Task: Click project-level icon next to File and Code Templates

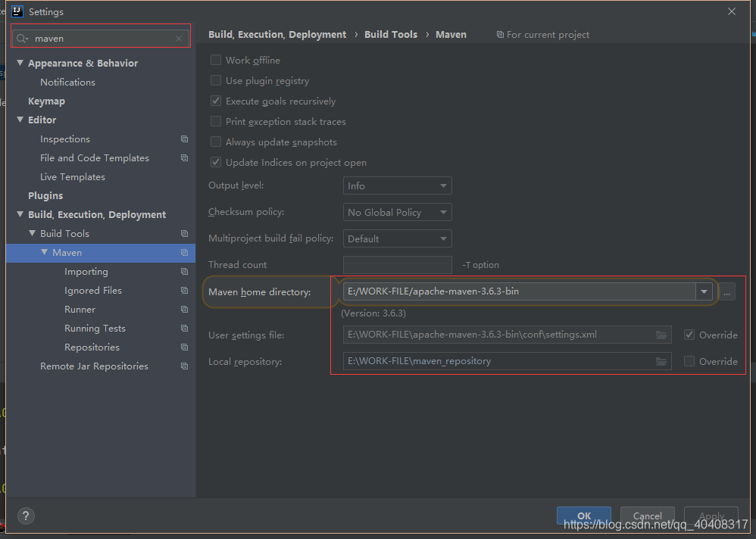Action: click(184, 158)
